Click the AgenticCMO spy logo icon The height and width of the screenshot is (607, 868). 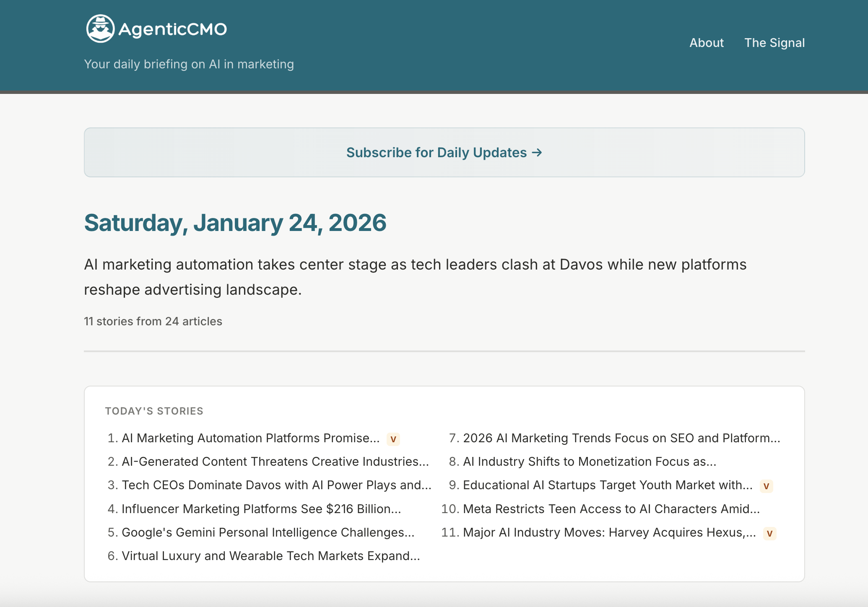pyautogui.click(x=100, y=29)
